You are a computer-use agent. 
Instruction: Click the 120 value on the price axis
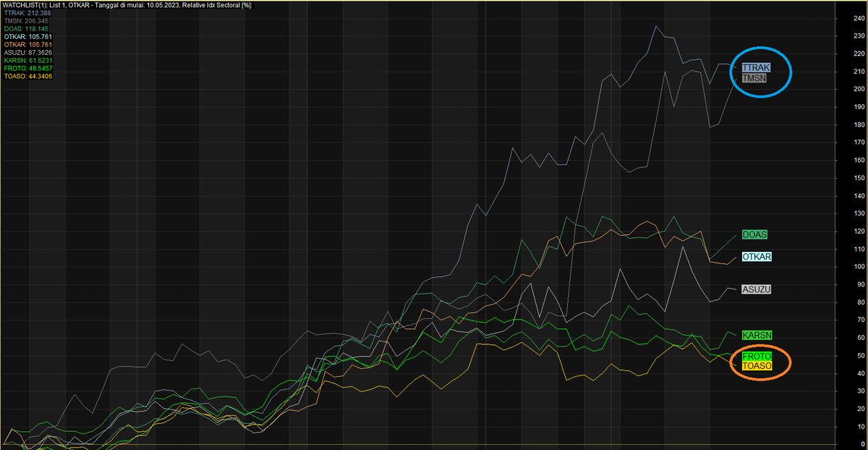(859, 232)
